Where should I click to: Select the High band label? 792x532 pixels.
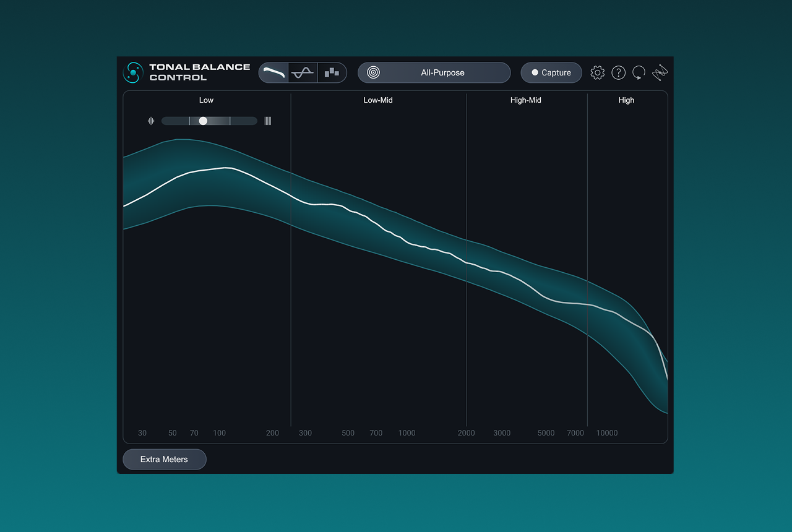point(626,100)
